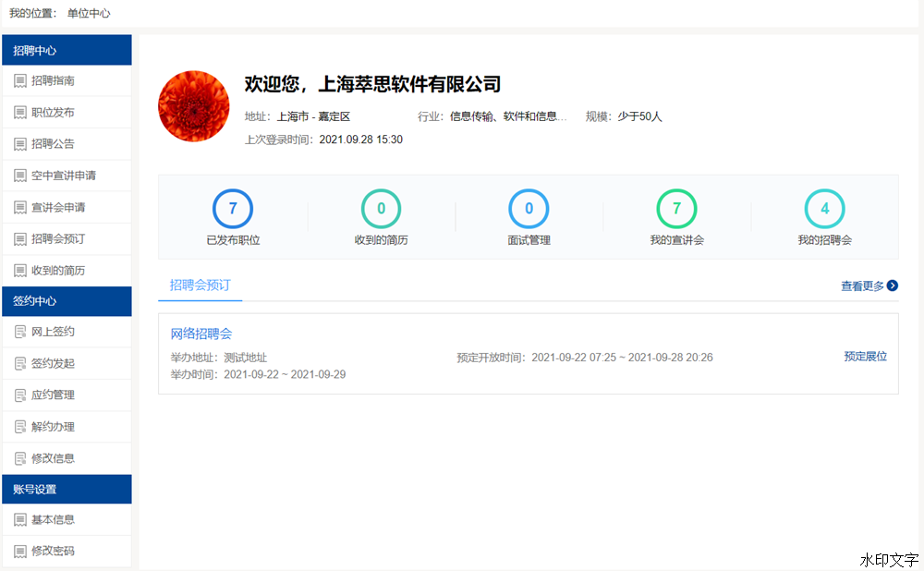Click the 基本信息 icon
Screen dimensions: 924x571
click(x=20, y=519)
